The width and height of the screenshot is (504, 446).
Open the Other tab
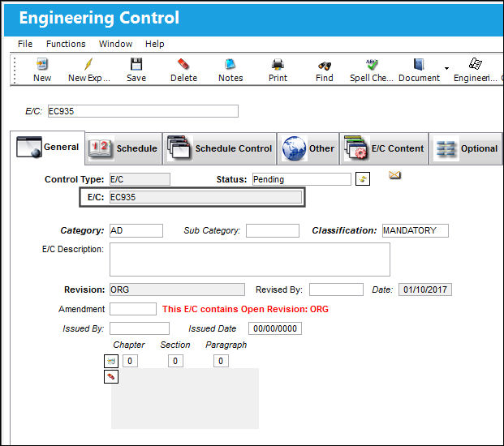tap(308, 148)
